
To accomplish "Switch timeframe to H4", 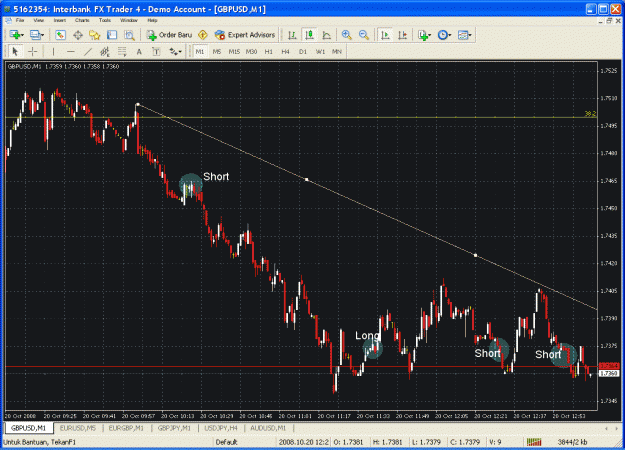I will [x=285, y=51].
